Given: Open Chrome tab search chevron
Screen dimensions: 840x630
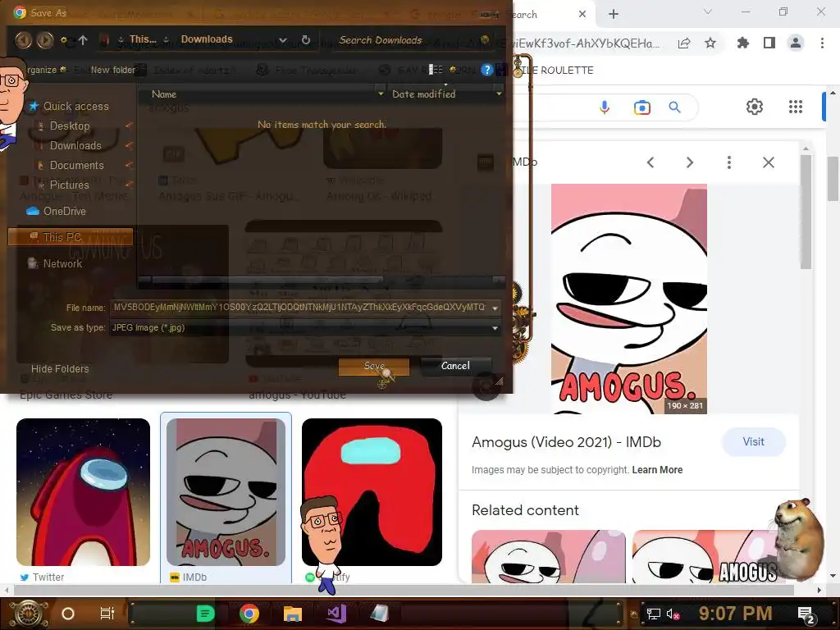Looking at the screenshot, I should click(708, 11).
